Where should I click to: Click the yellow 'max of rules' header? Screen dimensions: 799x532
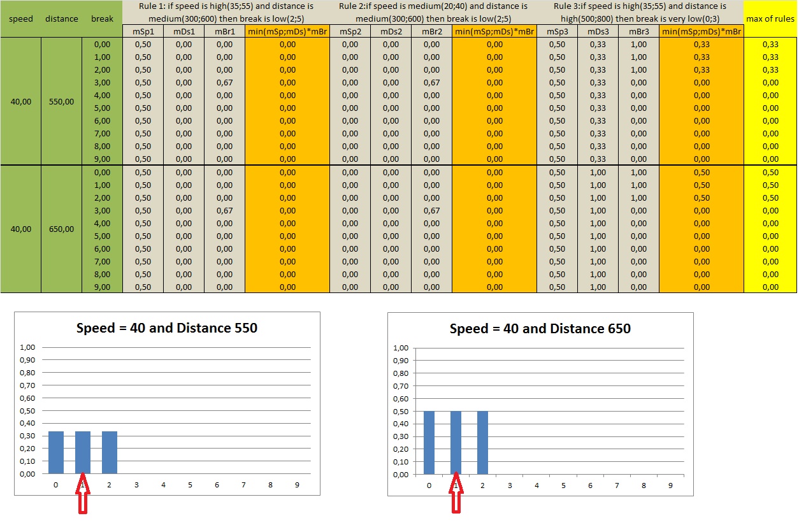(770, 18)
